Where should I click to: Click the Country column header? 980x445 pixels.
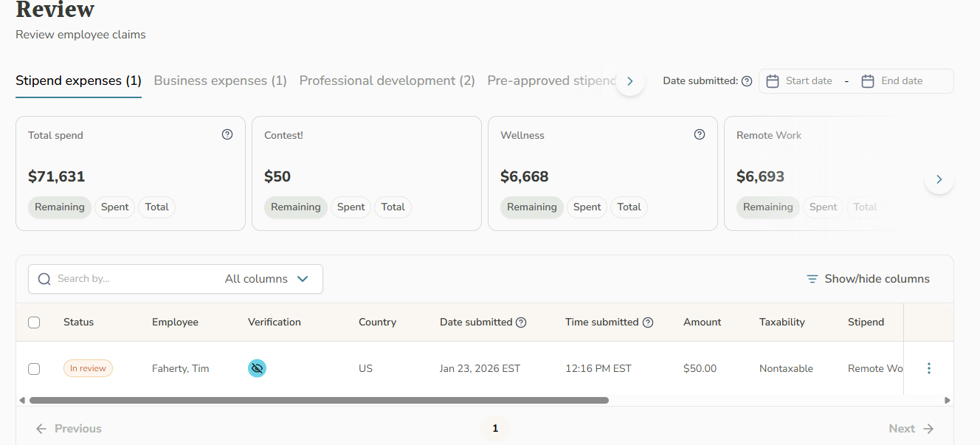point(377,322)
